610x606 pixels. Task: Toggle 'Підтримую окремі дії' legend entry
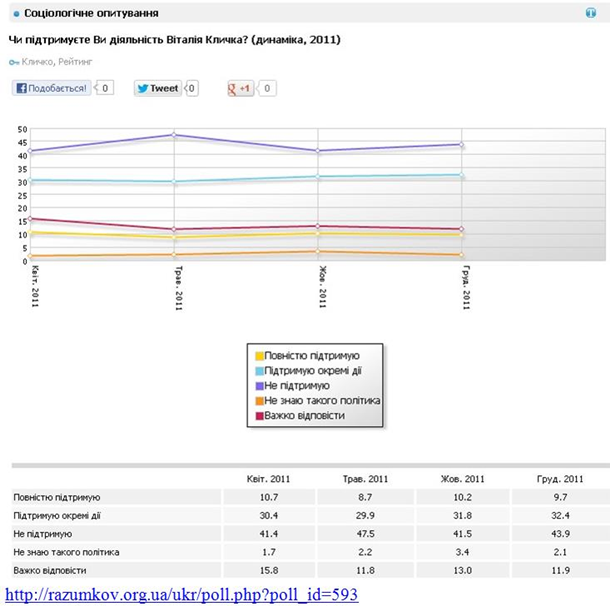pyautogui.click(x=313, y=370)
